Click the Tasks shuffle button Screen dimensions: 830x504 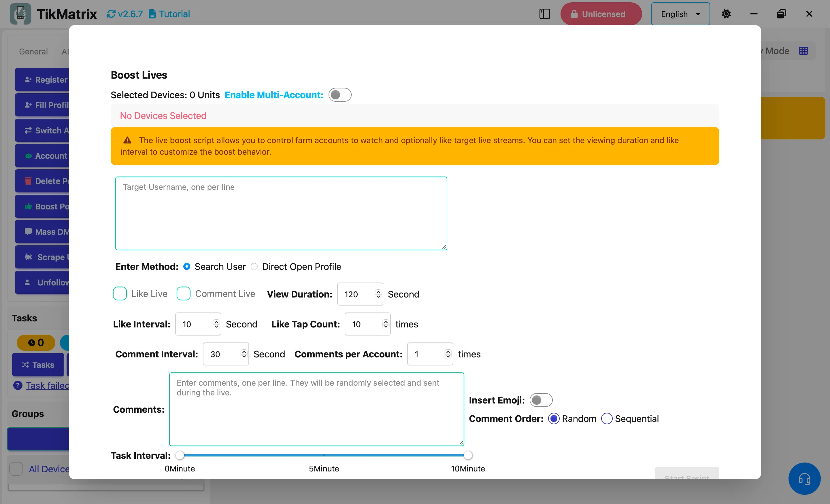point(38,365)
